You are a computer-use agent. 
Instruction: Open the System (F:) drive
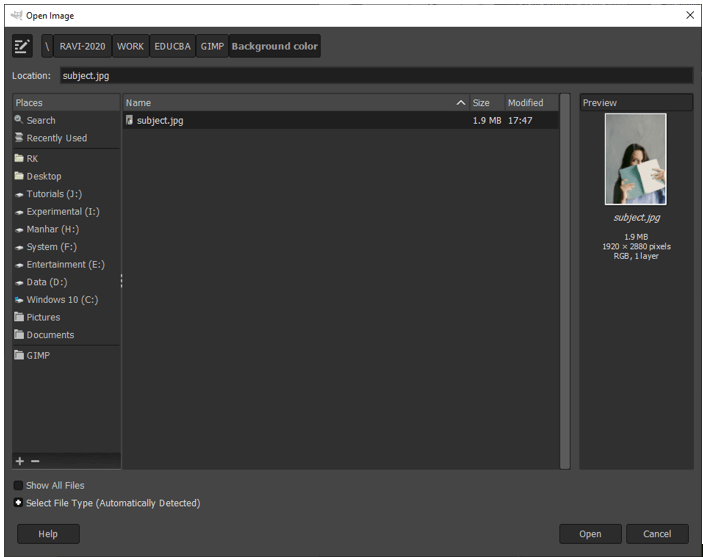point(66,247)
